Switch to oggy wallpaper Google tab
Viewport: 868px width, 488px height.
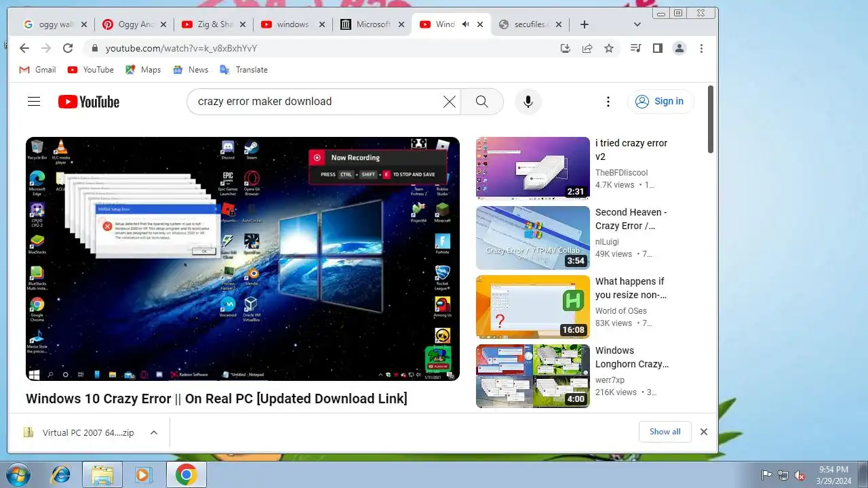(55, 24)
